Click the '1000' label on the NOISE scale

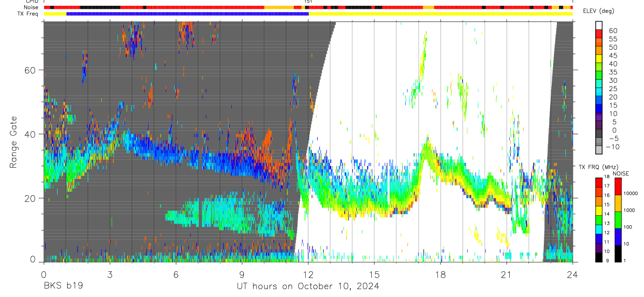tap(630, 210)
